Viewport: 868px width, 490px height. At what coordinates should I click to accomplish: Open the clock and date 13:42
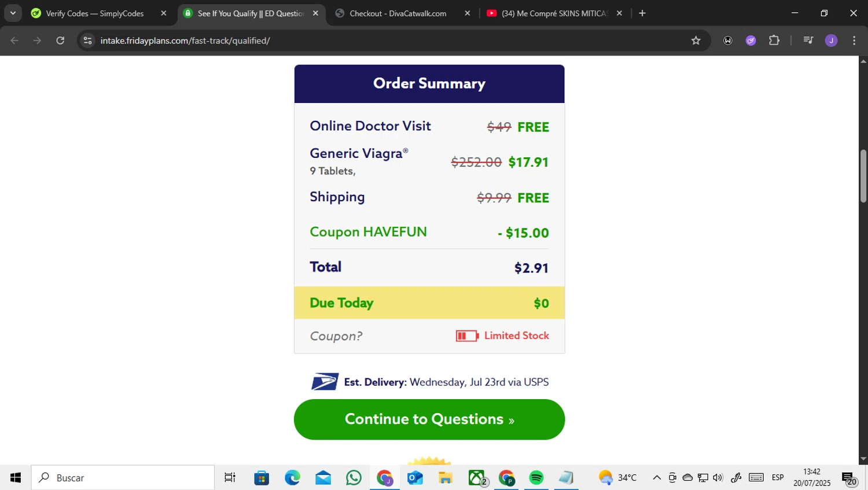812,477
